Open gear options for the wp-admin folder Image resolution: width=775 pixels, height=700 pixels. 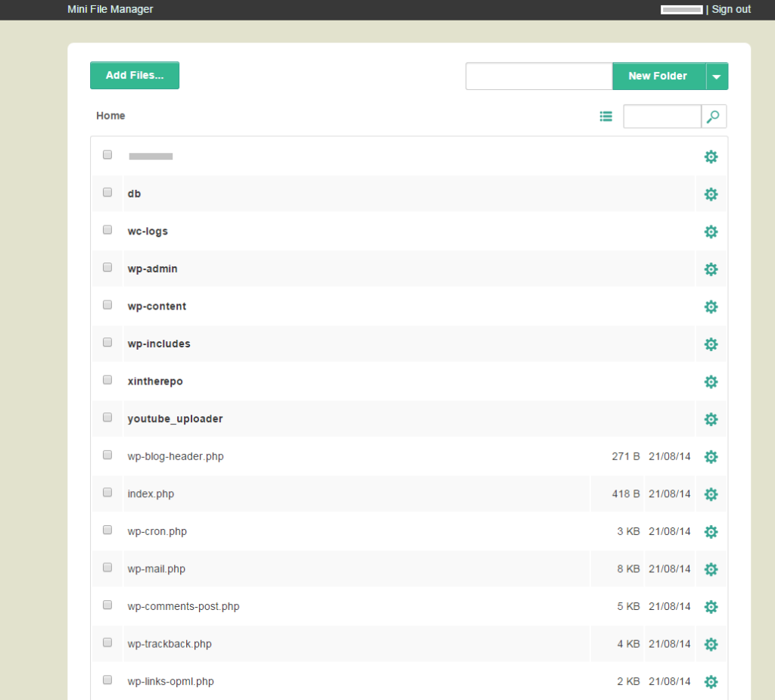tap(711, 269)
